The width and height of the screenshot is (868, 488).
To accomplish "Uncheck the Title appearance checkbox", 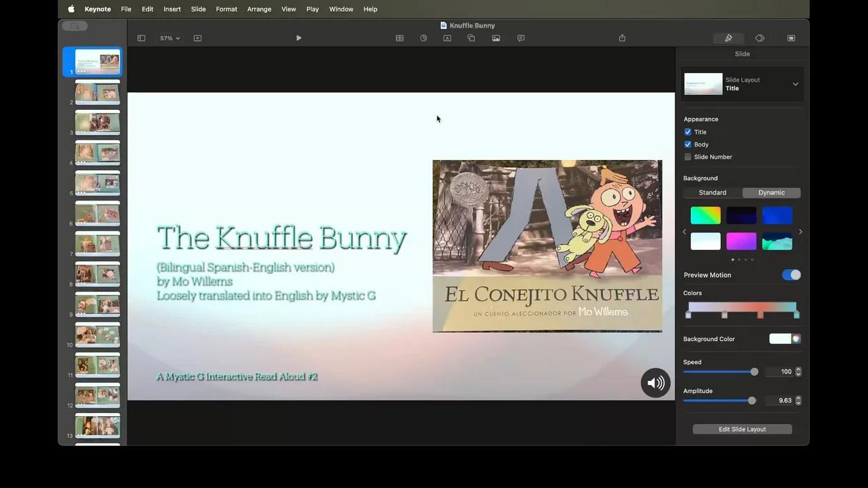I will pos(688,131).
